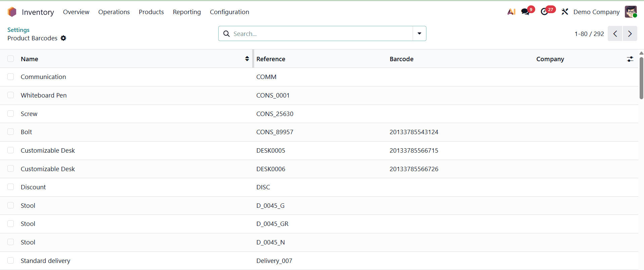Click the D_0045_GR reference cell

272,224
